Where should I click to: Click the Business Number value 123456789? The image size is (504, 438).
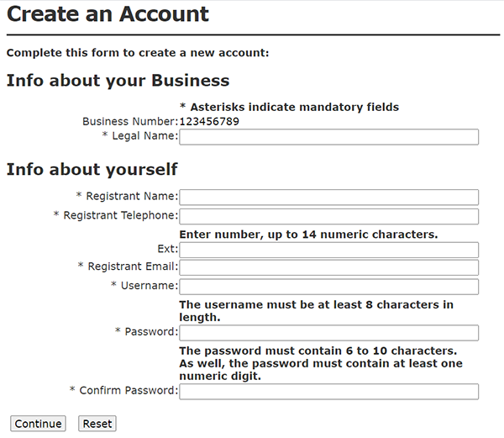209,122
